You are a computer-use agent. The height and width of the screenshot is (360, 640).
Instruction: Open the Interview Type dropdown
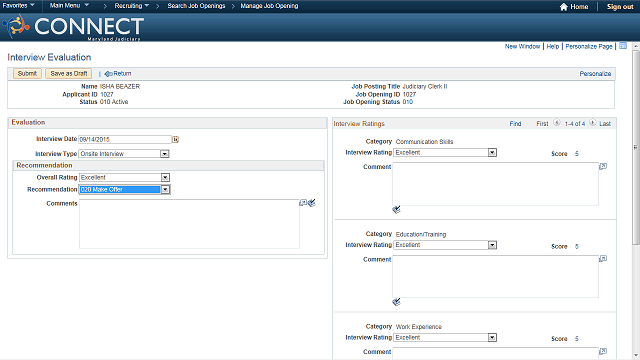point(164,154)
